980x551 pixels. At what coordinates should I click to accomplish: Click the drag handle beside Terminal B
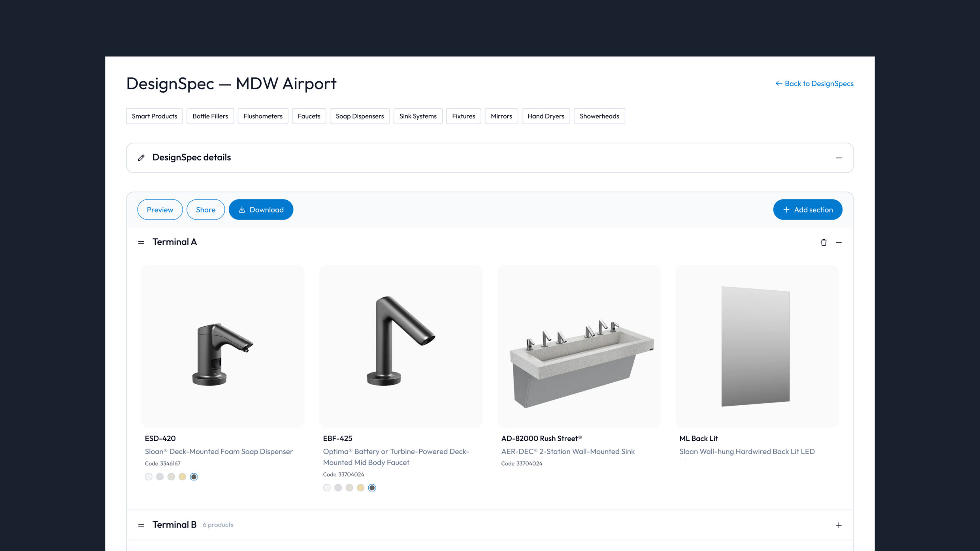click(141, 525)
